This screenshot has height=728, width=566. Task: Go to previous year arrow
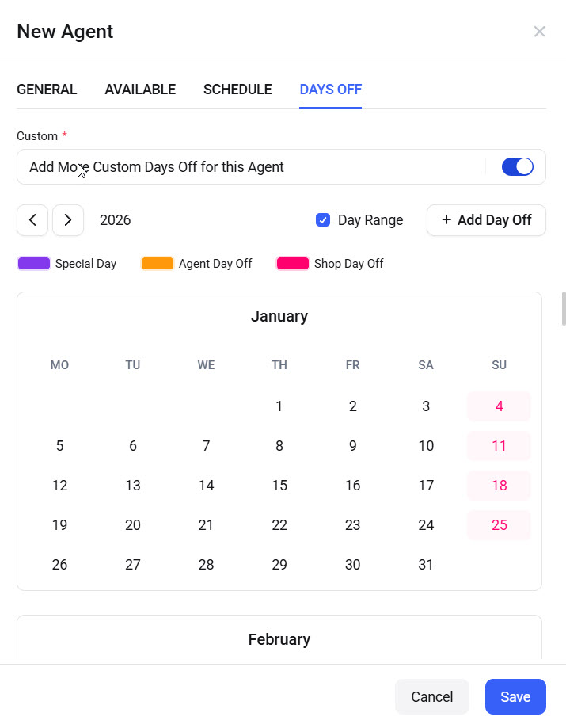point(32,220)
